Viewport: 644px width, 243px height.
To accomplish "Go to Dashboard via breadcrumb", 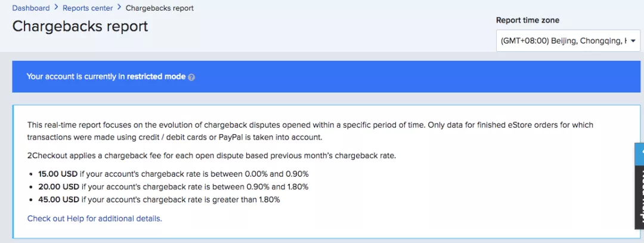I will (x=31, y=8).
